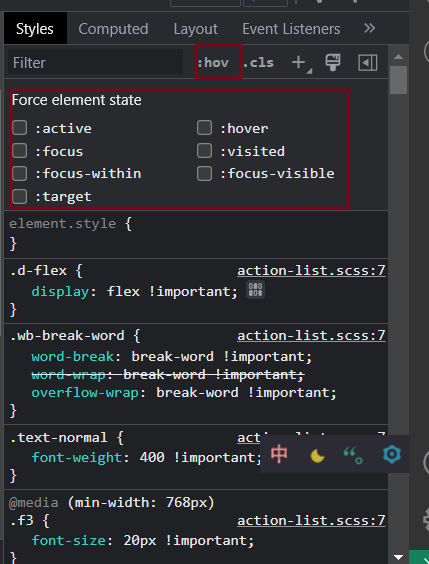Image resolution: width=429 pixels, height=564 pixels.
Task: Click the red Chinese input 中 icon
Action: coord(279,454)
